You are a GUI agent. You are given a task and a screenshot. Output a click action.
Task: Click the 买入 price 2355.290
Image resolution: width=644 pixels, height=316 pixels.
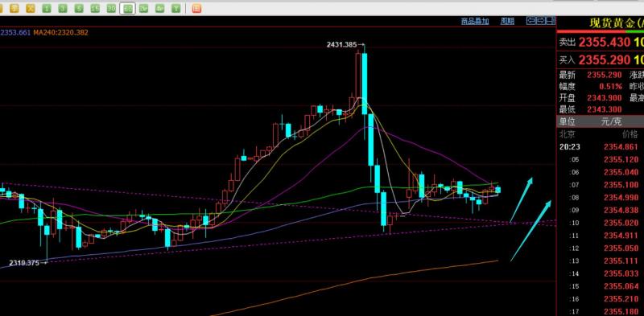(605, 60)
